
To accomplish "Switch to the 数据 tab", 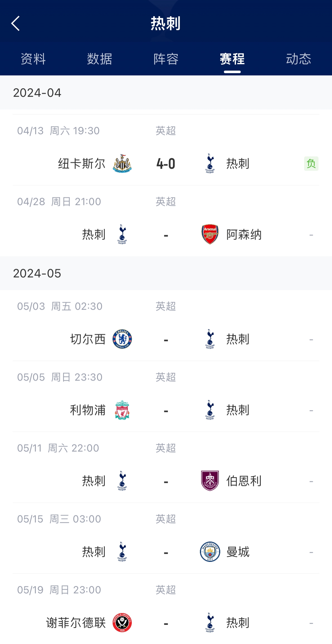I will (x=100, y=59).
